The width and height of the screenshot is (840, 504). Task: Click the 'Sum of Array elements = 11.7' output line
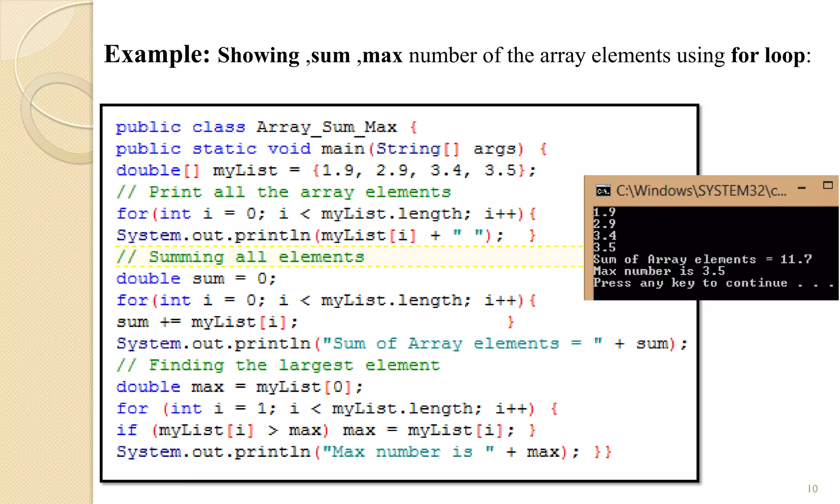pyautogui.click(x=702, y=260)
